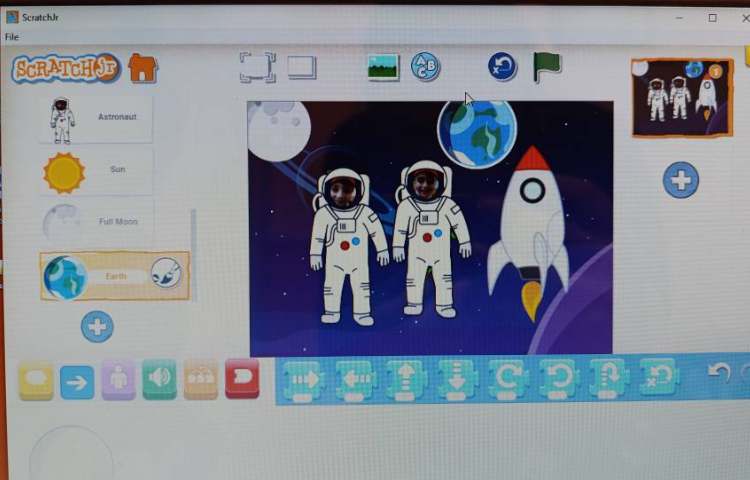The height and width of the screenshot is (480, 750).
Task: Toggle the stage grid display
Action: (x=302, y=67)
